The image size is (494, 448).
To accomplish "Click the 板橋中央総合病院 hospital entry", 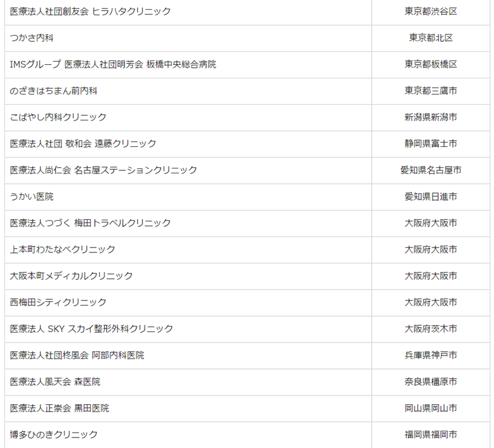I will point(113,64).
